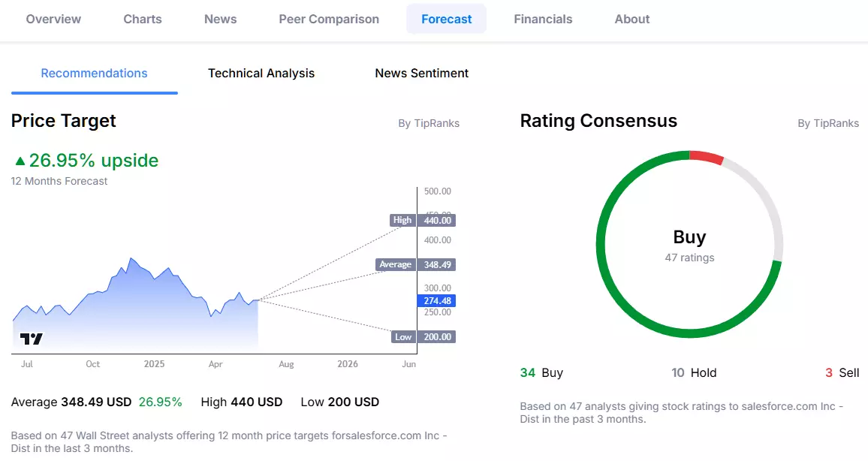Click the green upside arrow icon
Screen dimensions: 868x461
pyautogui.click(x=20, y=161)
